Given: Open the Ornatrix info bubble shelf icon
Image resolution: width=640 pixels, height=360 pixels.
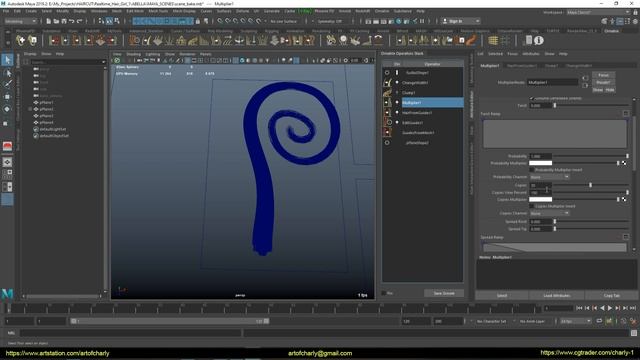Looking at the screenshot, I should click(x=539, y=40).
